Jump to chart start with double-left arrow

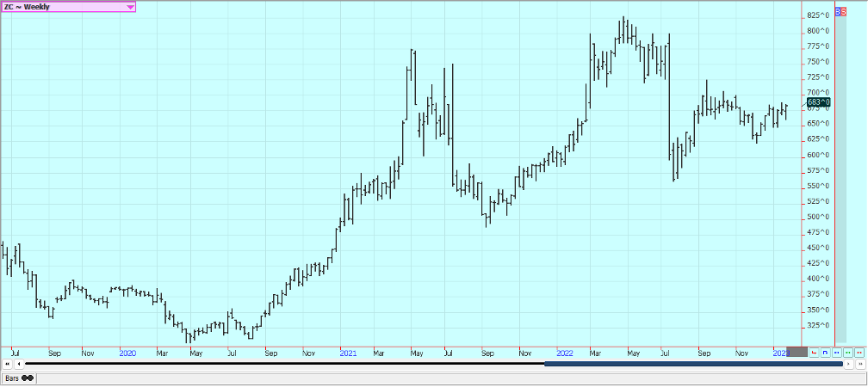(x=7, y=364)
